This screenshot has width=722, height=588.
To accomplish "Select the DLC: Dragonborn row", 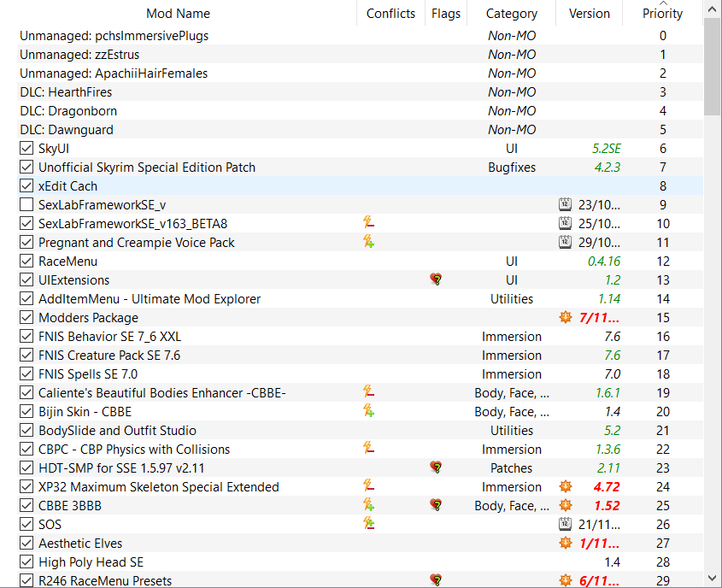I will click(x=360, y=111).
